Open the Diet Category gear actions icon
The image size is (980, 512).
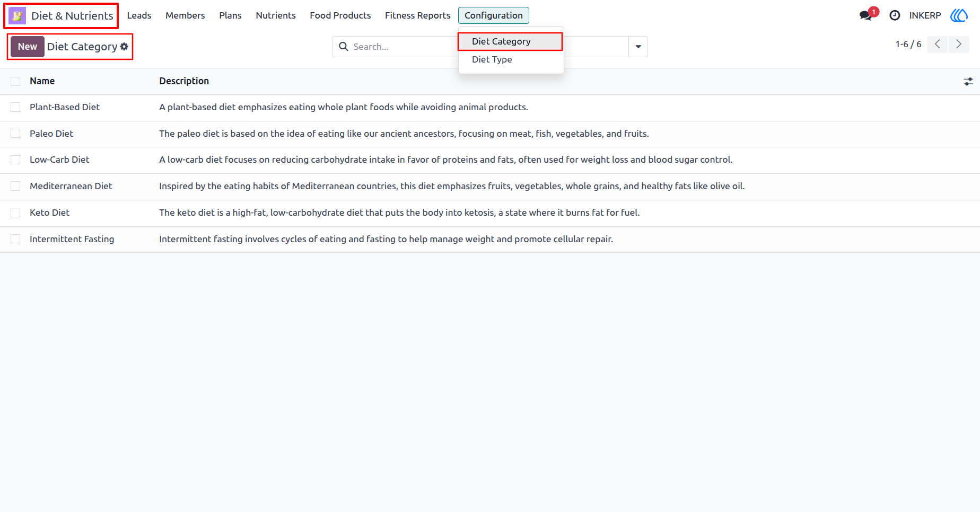[124, 47]
